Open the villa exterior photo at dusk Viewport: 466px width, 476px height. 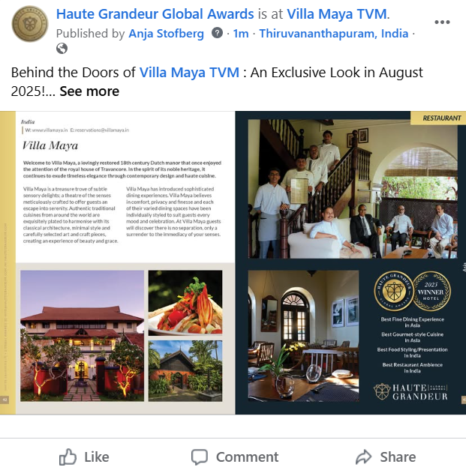coord(82,336)
